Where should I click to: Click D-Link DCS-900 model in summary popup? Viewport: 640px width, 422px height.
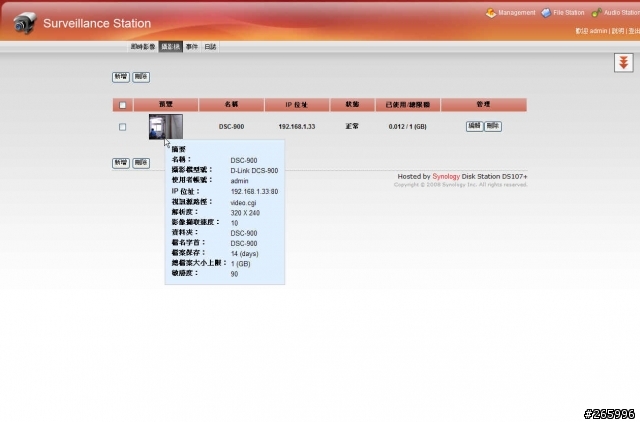[254, 171]
